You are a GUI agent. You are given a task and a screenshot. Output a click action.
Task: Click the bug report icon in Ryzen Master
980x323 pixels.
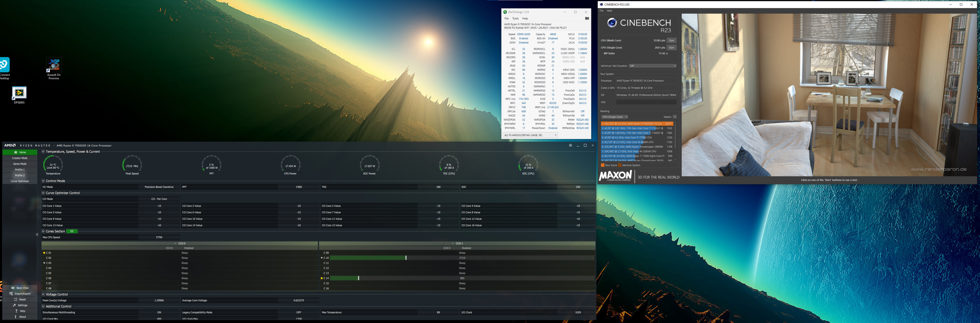click(x=570, y=145)
